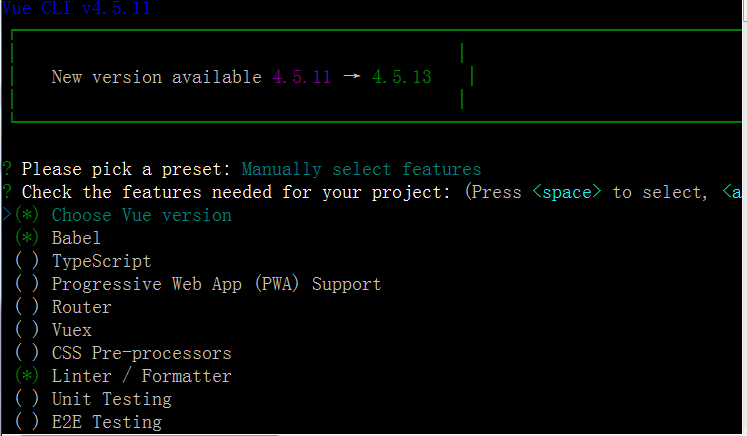Select the Babel option label
Viewport: 747px width, 436px height.
(x=76, y=238)
